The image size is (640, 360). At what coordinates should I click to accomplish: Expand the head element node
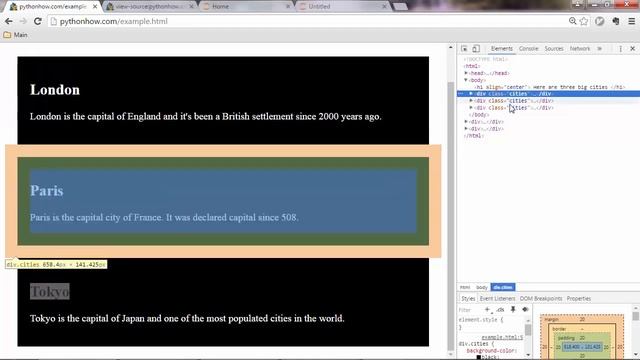tap(466, 73)
